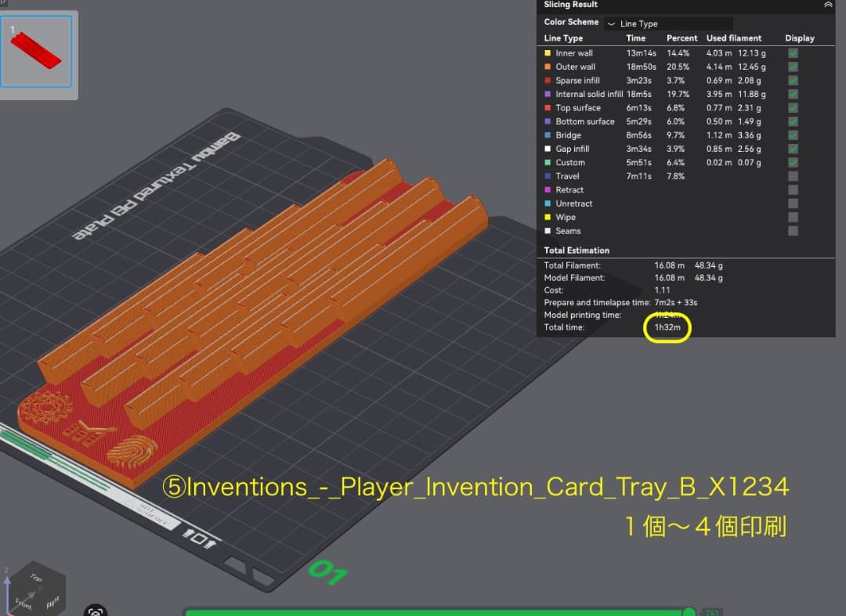Show Seams by ticking its checkbox
846x616 pixels.
(793, 231)
